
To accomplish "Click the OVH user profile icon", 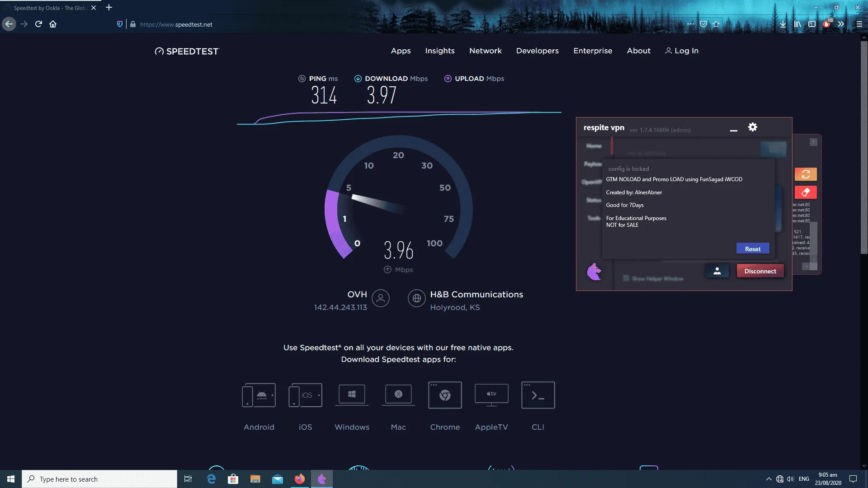I will pyautogui.click(x=381, y=298).
